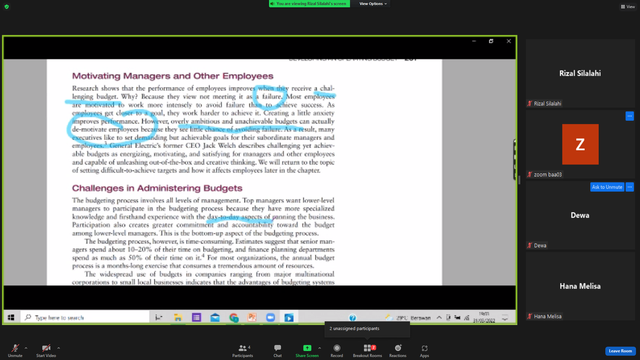Unmute the microphone in Zoom toolbar
Image resolution: width=640 pixels, height=360 pixels.
[x=15, y=350]
